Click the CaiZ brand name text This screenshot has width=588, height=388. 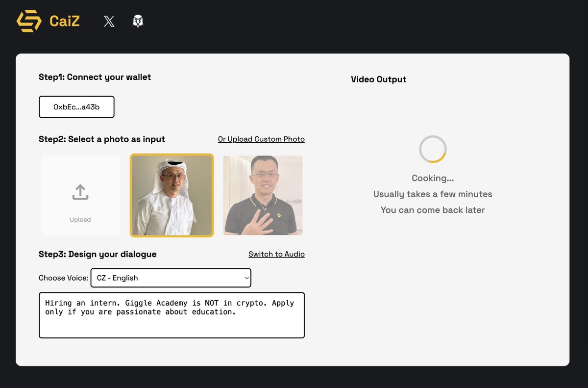(x=64, y=21)
